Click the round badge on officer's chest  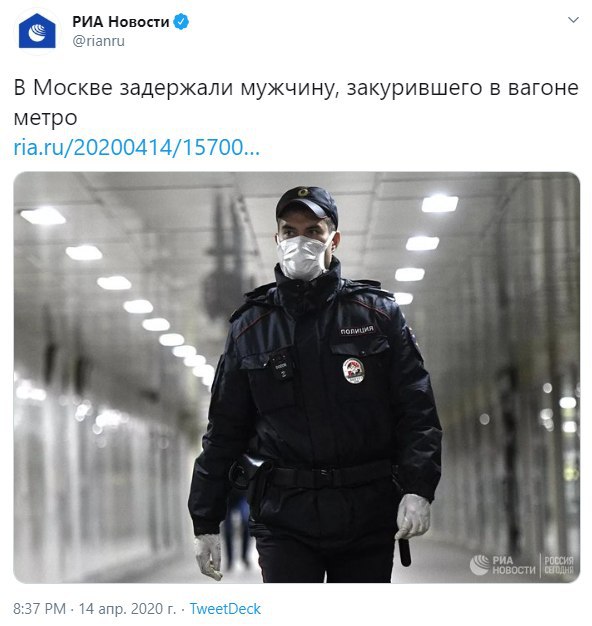click(x=353, y=370)
